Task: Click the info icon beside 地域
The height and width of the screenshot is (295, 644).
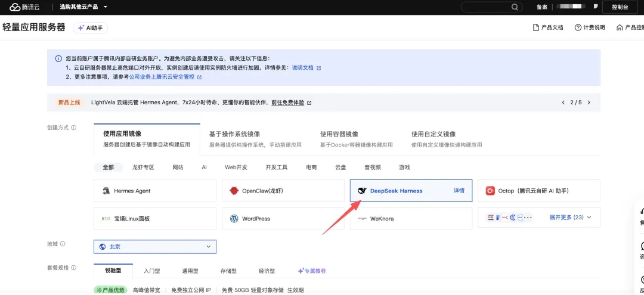Action: (x=63, y=244)
